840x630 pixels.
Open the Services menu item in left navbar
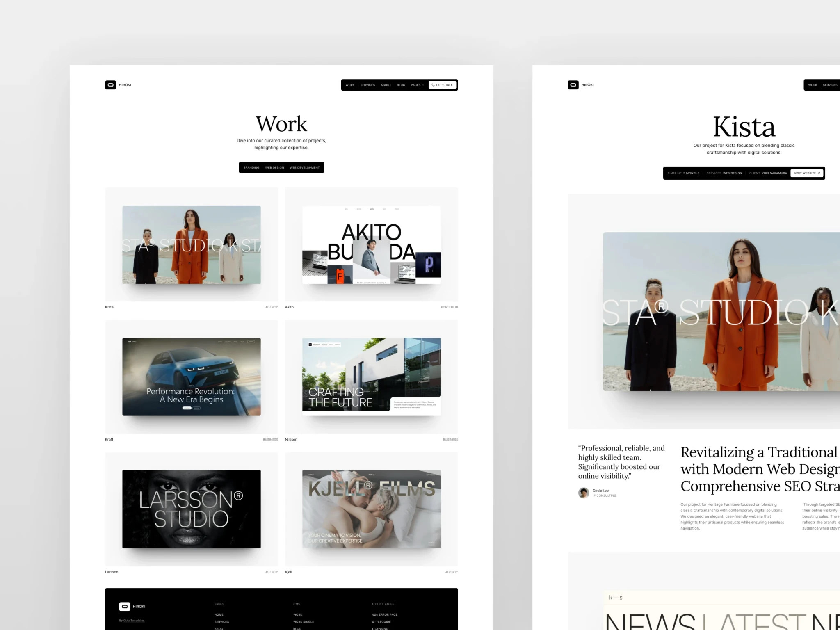(367, 85)
